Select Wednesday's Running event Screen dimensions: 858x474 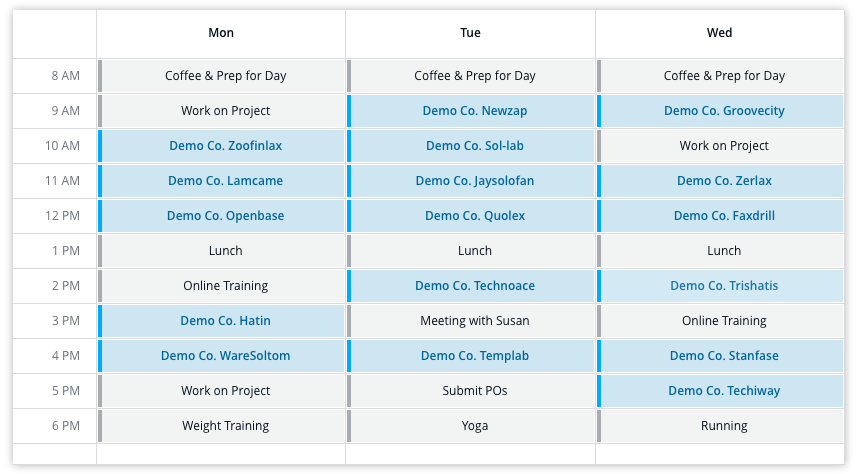click(724, 426)
